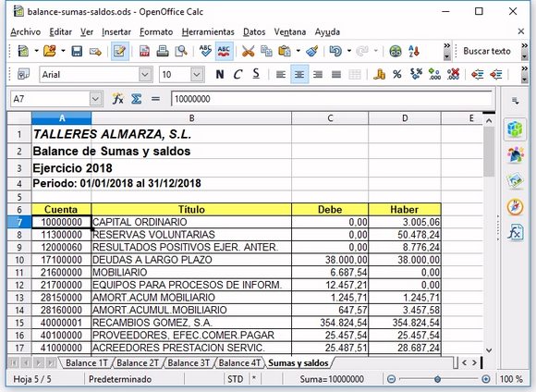
Task: Open the sidebar Properties cube icon
Action: coord(515,129)
